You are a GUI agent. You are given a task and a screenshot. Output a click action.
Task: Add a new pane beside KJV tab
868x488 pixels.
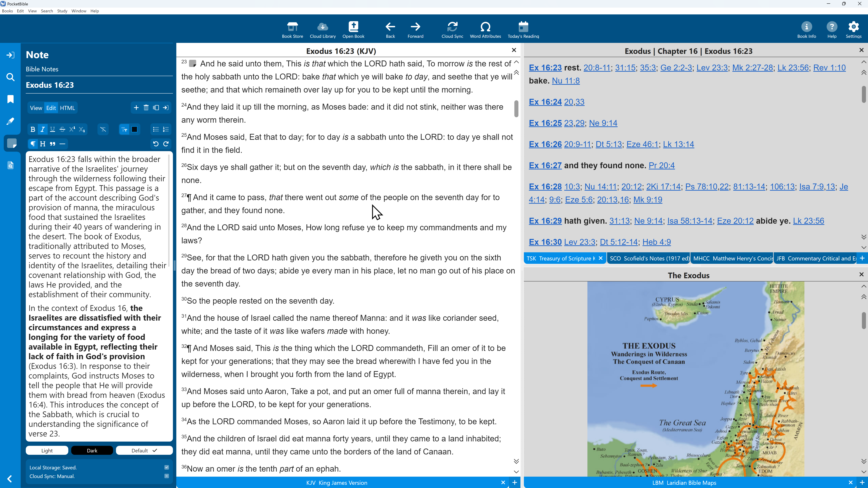coord(515,483)
